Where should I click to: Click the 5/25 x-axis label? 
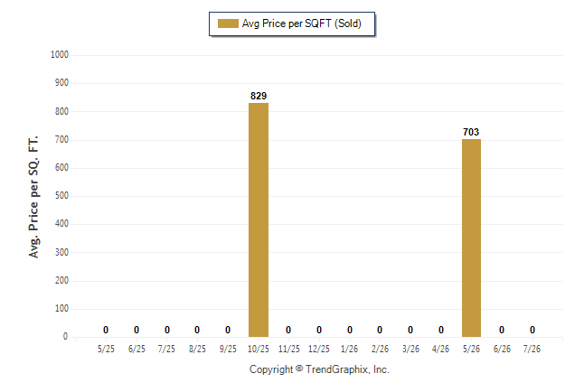point(106,349)
